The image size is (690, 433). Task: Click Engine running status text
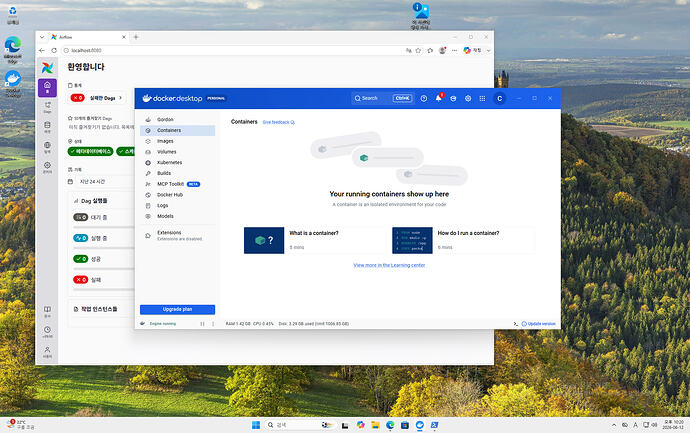[x=163, y=324]
